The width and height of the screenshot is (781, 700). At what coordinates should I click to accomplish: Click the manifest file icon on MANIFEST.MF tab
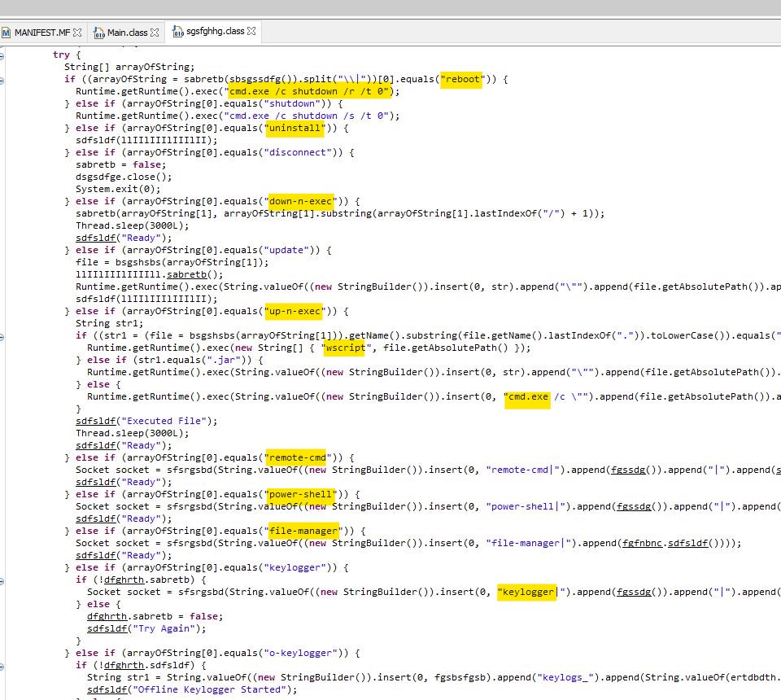pos(6,33)
